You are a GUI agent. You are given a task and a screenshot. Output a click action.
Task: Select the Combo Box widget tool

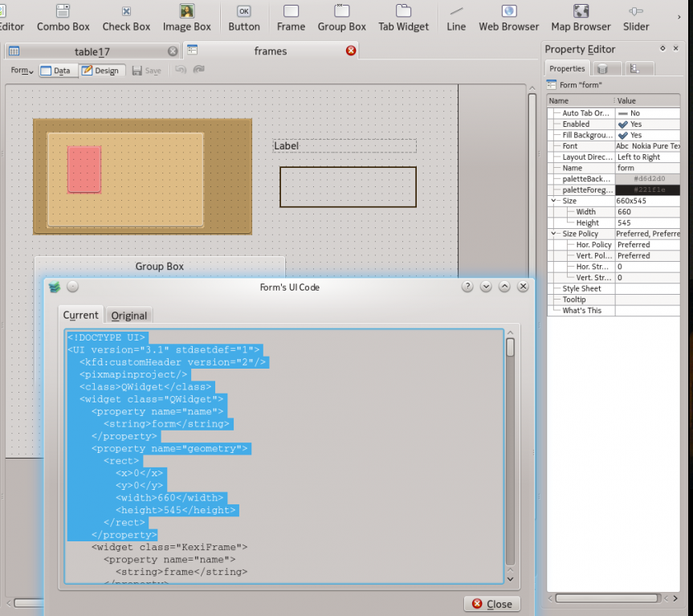coord(63,18)
